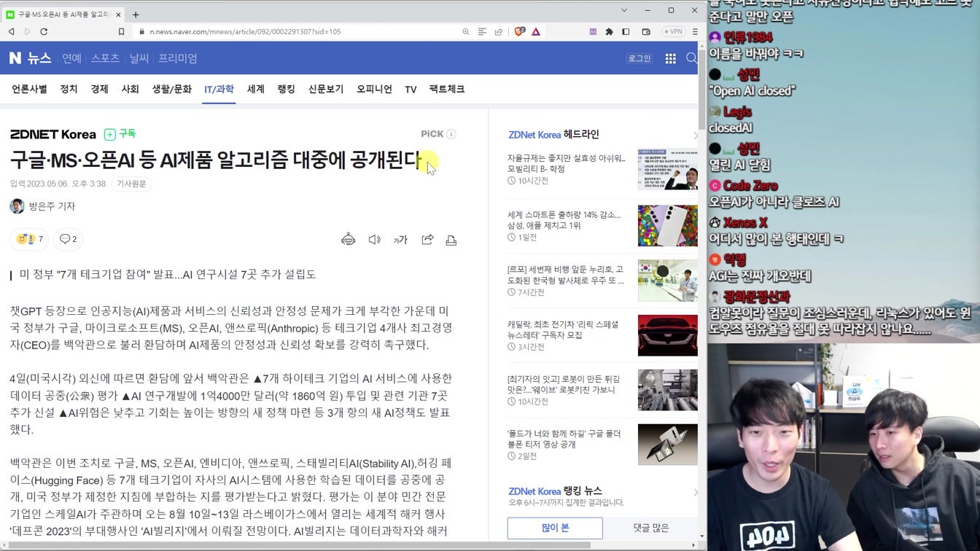Expand ZDNet Korea 랭킹 뉴스 chevron
Image resolution: width=980 pixels, height=551 pixels.
[x=695, y=492]
